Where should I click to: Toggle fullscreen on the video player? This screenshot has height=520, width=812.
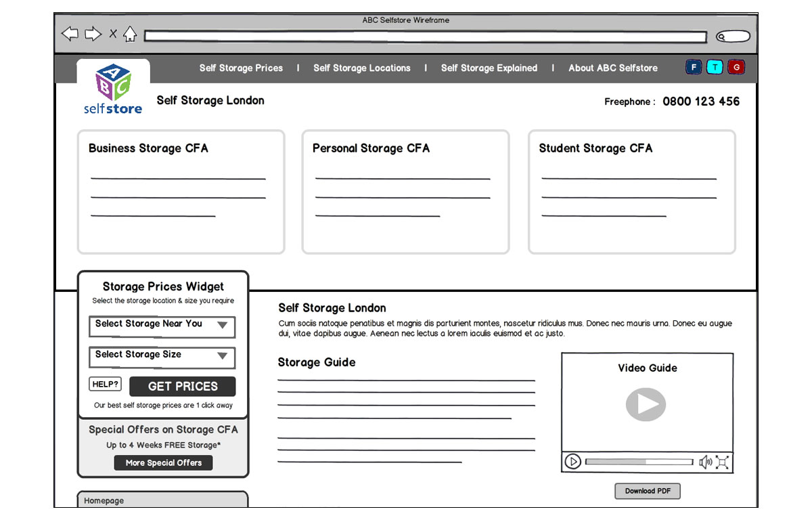point(722,462)
